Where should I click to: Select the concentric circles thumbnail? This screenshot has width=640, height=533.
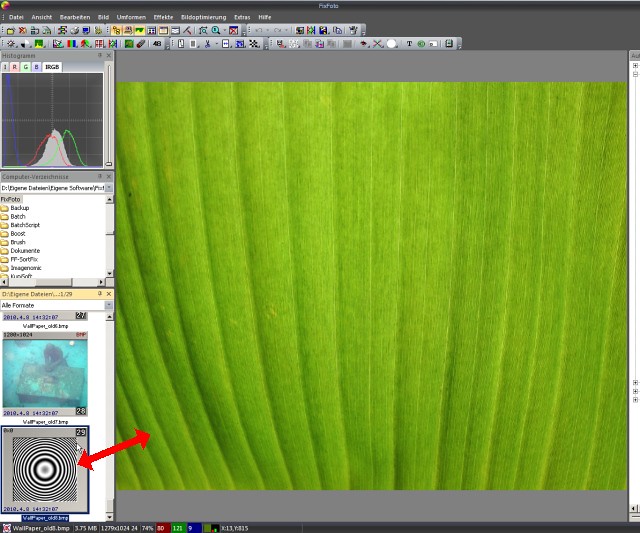pos(45,469)
